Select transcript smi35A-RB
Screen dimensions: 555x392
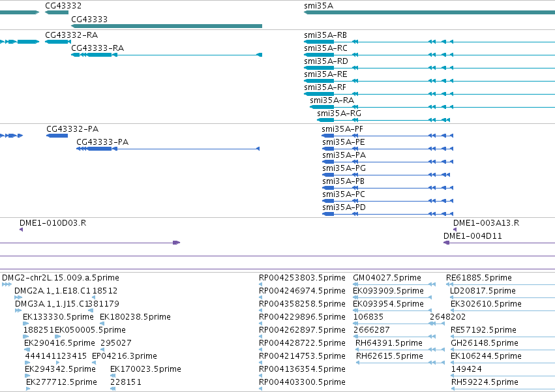pyautogui.click(x=325, y=35)
